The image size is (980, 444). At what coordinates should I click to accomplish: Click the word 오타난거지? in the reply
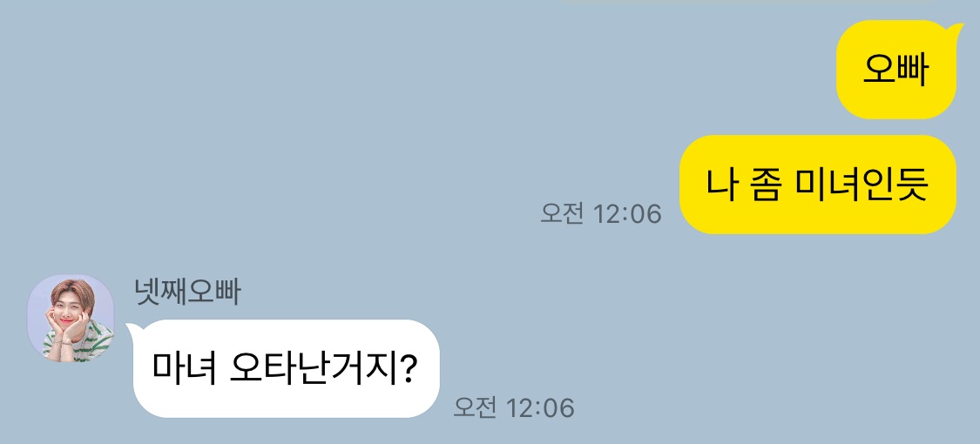point(324,369)
